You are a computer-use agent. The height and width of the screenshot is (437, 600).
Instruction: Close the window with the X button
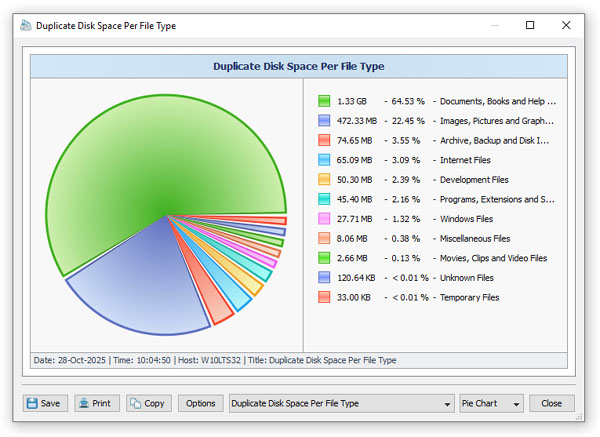click(566, 25)
